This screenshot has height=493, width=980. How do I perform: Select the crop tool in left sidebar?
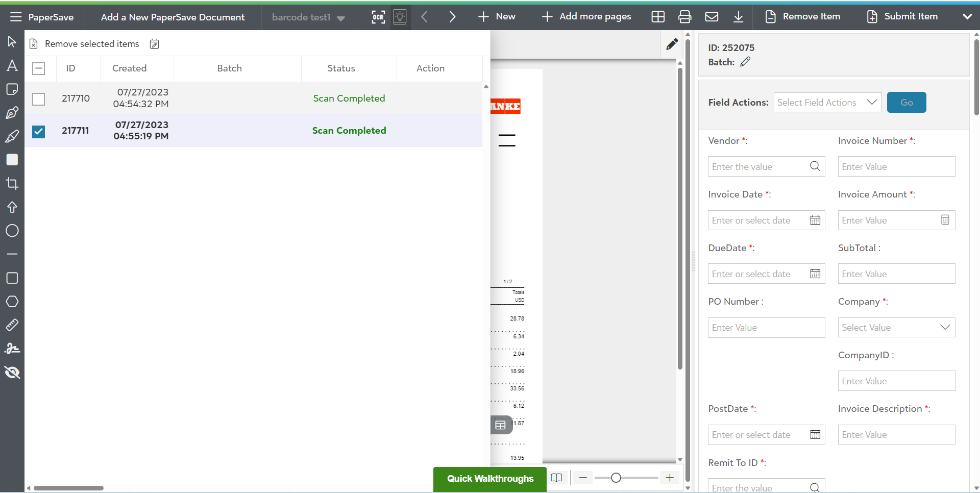click(x=12, y=183)
